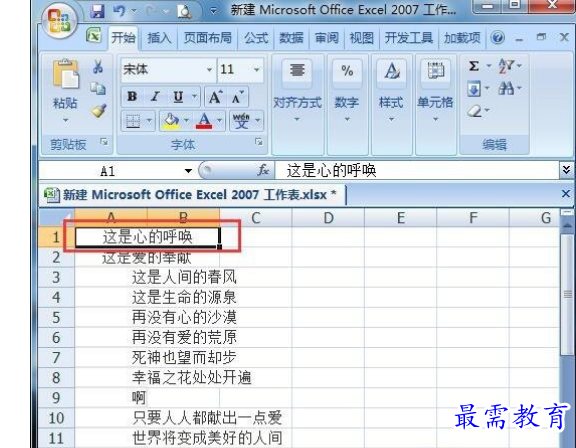Open print preview from quick access toolbar

coord(184,11)
